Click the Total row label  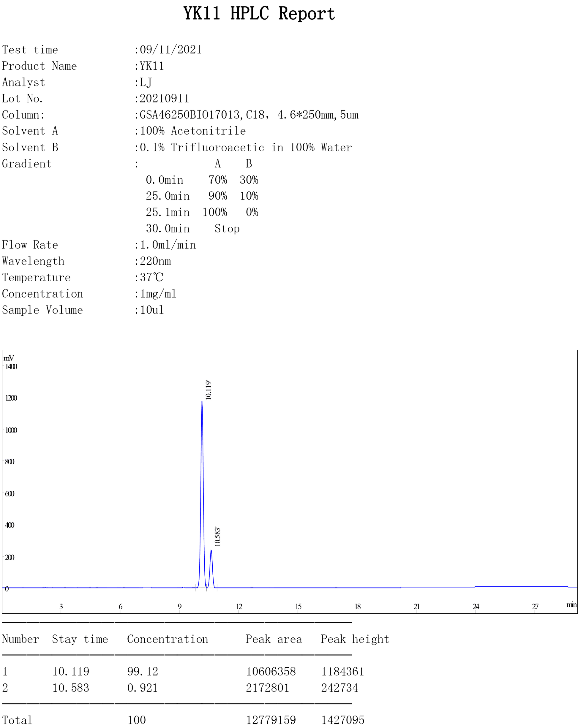pyautogui.click(x=17, y=720)
